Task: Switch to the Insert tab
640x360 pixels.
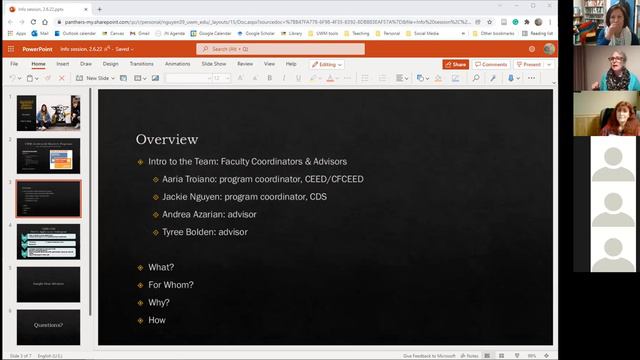Action: tap(63, 64)
